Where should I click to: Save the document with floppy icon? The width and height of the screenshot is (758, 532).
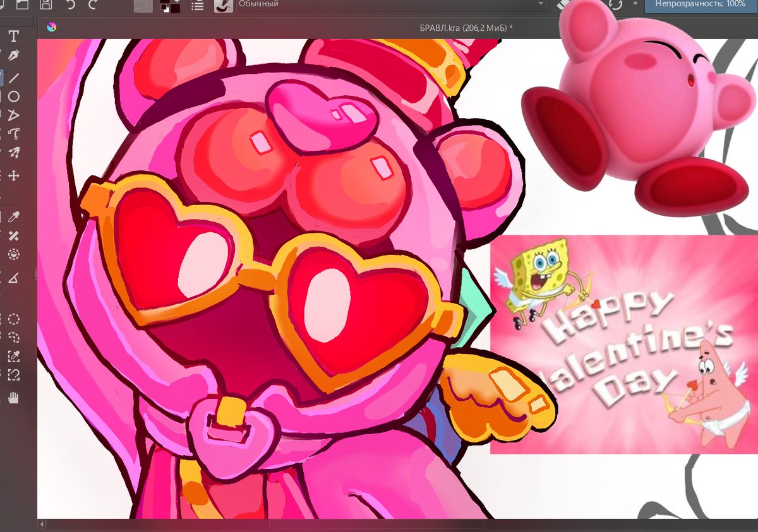(x=45, y=4)
